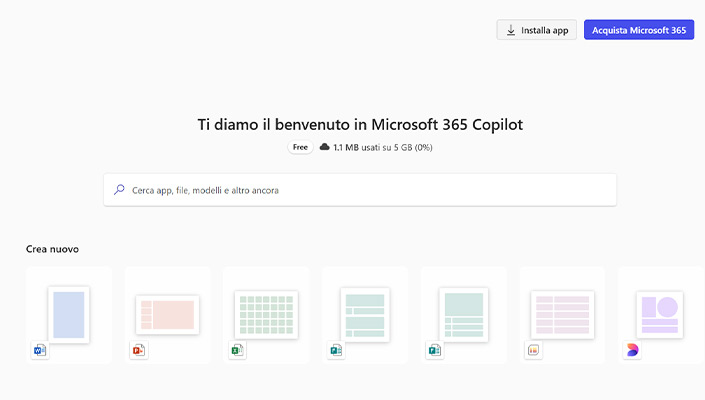Open the new PowerPoint presentation thumbnail
Screen dimensions: 705x400
[x=167, y=314]
